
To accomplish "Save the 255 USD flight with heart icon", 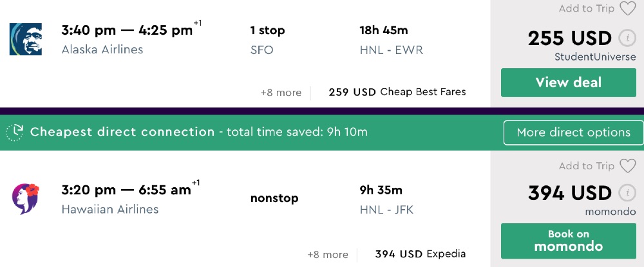I will click(627, 8).
